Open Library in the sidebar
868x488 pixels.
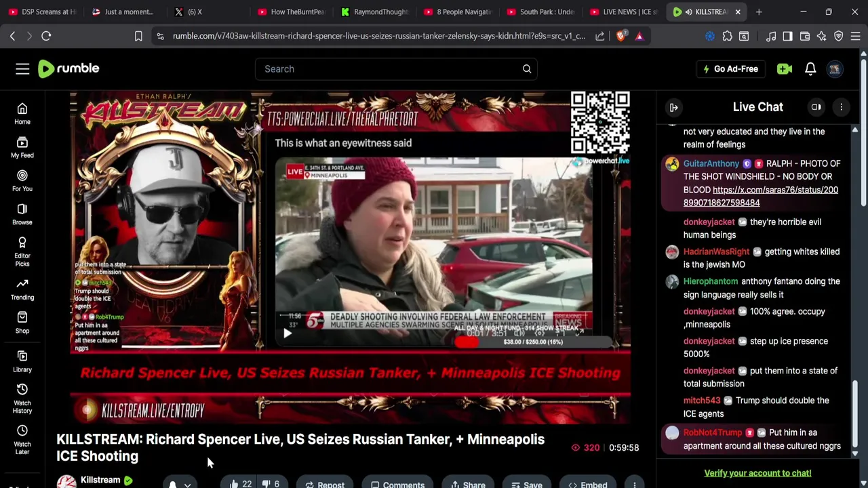pyautogui.click(x=22, y=361)
